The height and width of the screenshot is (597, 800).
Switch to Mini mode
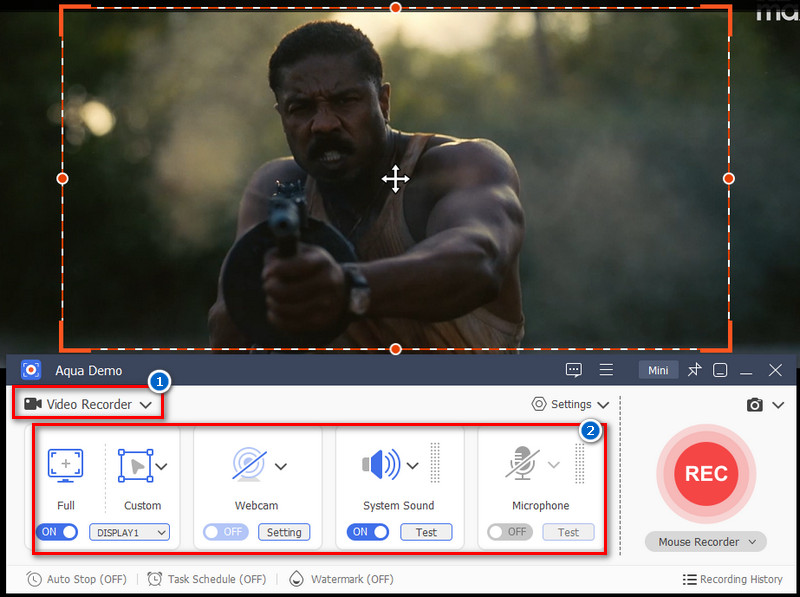[x=658, y=369]
